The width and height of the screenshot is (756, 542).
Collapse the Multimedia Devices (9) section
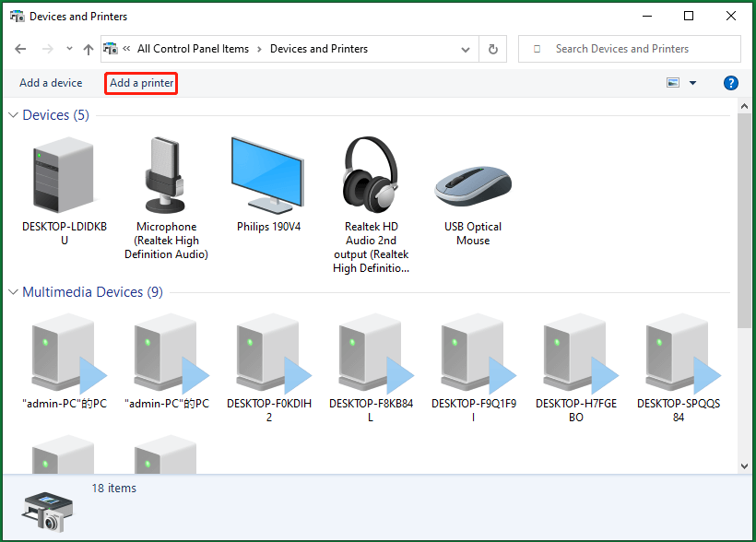[12, 291]
